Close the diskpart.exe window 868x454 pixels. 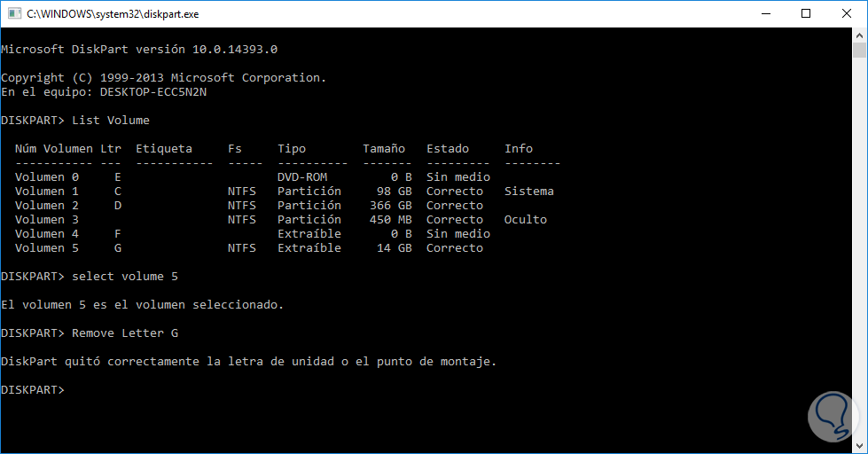coord(846,13)
